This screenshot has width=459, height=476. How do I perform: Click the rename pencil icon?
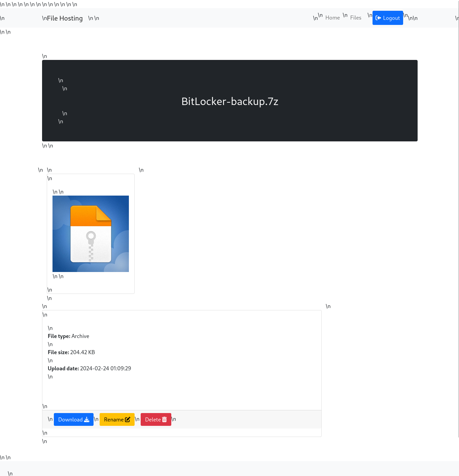pyautogui.click(x=128, y=419)
